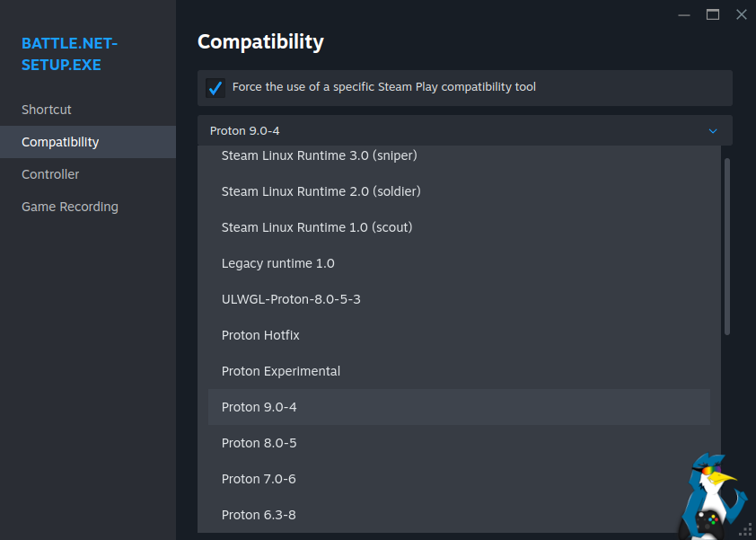Select Legacy runtime 1.0 option
Image resolution: width=756 pixels, height=540 pixels.
[277, 263]
